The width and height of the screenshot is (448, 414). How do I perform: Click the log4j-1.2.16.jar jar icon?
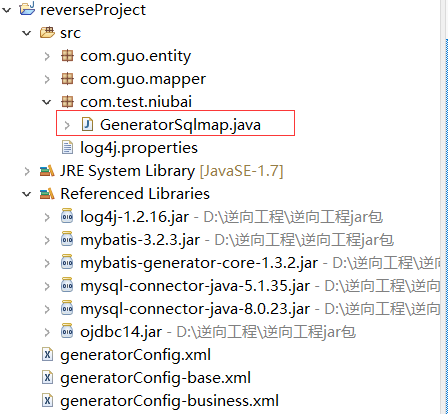(67, 216)
